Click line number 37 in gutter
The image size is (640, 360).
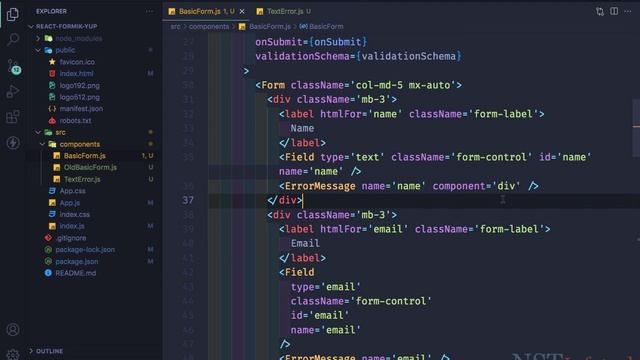(188, 200)
